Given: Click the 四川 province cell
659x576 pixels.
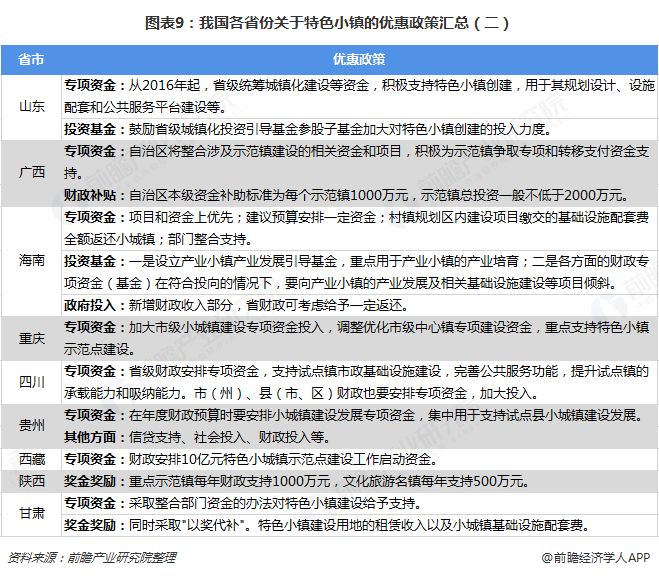Looking at the screenshot, I should point(32,382).
